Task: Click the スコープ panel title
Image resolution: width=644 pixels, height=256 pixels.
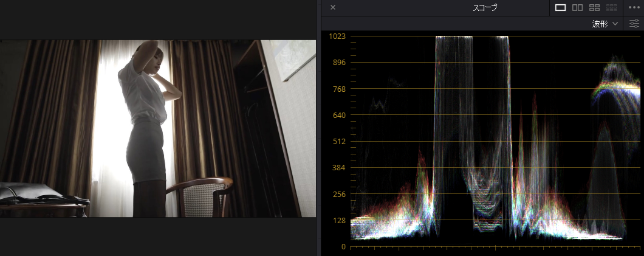Action: click(x=485, y=7)
